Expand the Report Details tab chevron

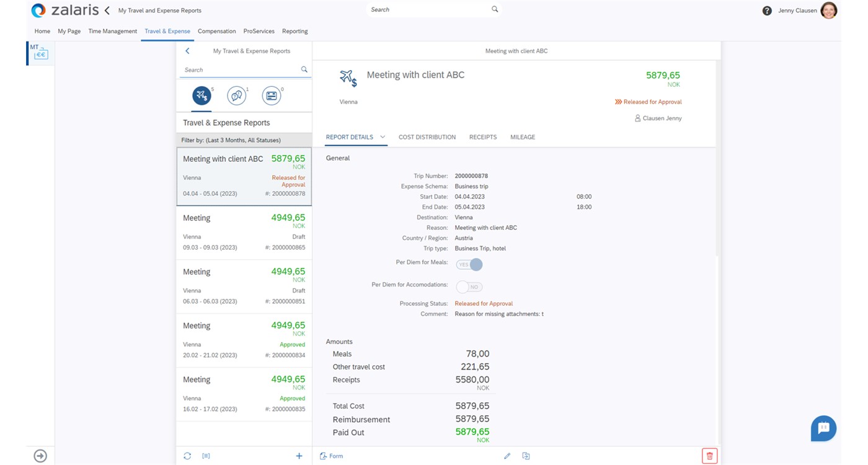(x=383, y=137)
